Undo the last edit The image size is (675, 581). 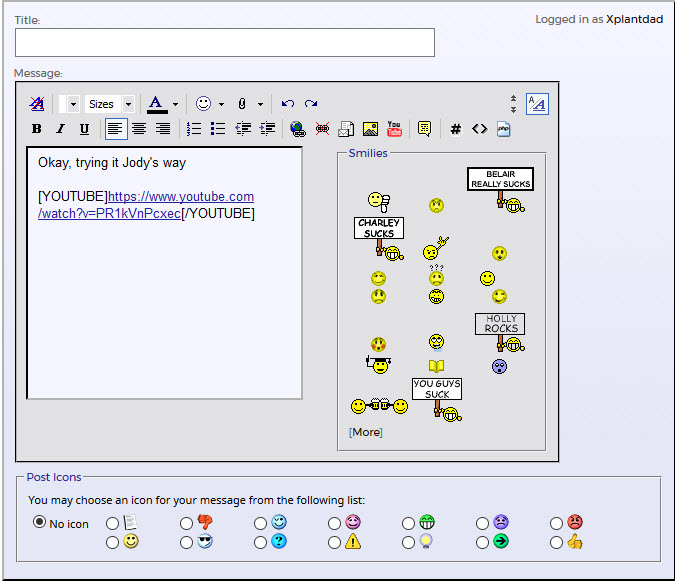coord(288,104)
